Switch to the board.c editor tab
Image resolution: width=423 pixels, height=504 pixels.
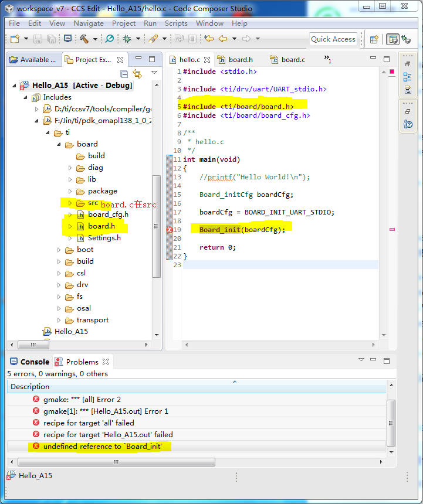pos(288,60)
